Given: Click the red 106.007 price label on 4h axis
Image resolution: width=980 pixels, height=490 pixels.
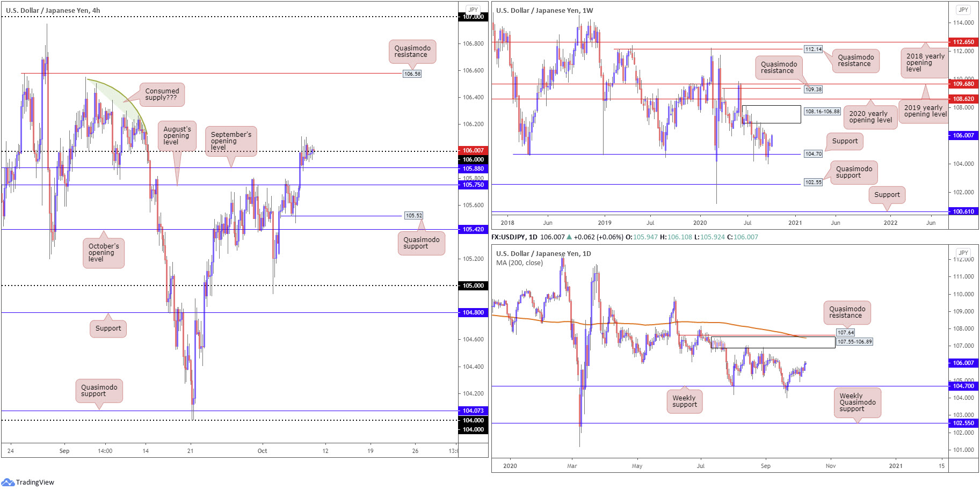Looking at the screenshot, I should [x=473, y=150].
